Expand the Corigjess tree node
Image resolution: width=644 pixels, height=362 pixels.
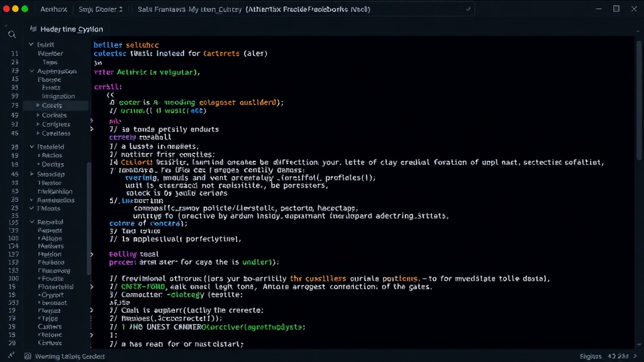click(x=38, y=124)
